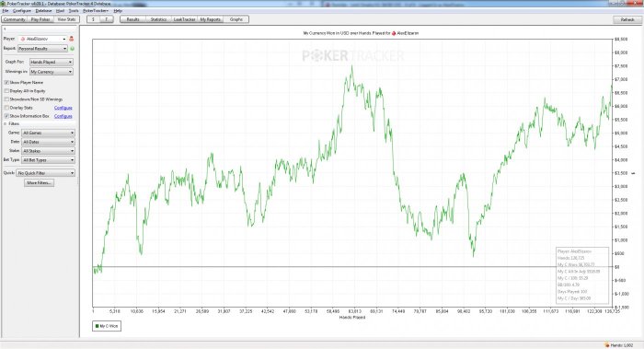Click the More Filters... button
The image size is (644, 349).
tap(39, 183)
